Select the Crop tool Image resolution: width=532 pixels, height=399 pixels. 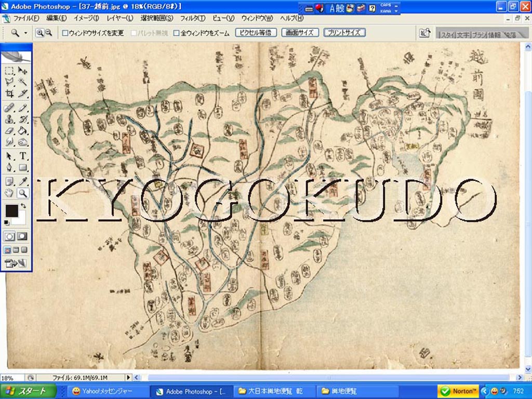point(9,93)
